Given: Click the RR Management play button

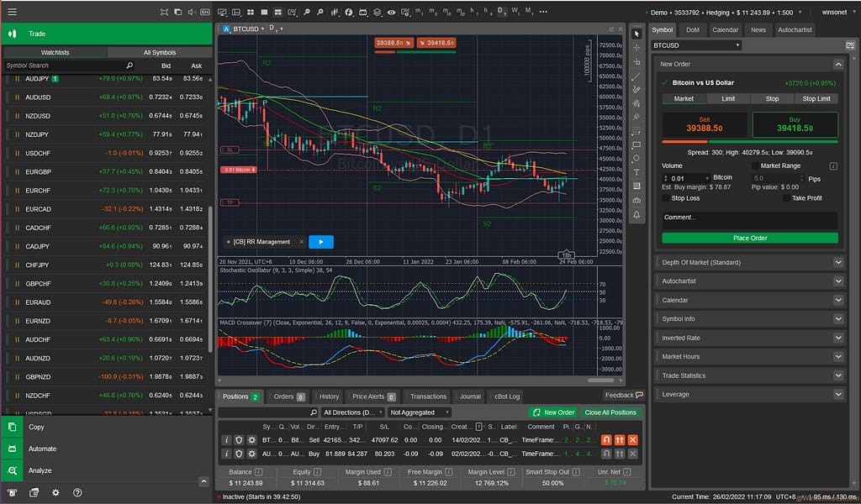Looking at the screenshot, I should tap(320, 242).
